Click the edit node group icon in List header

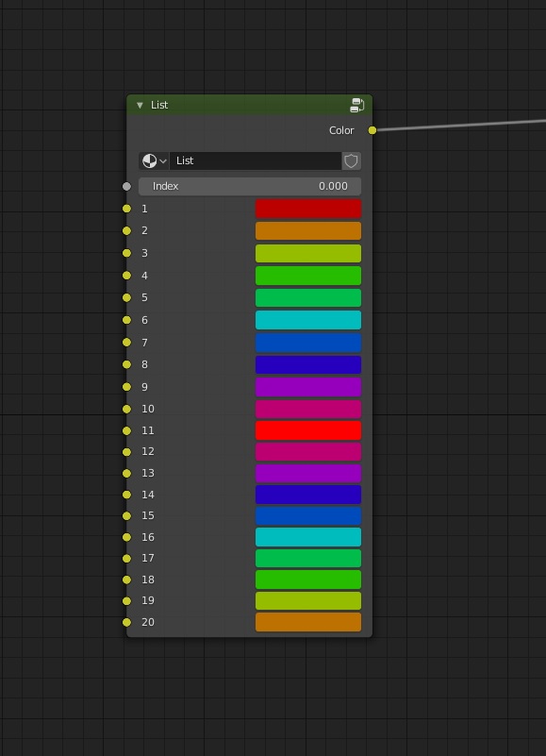point(357,105)
